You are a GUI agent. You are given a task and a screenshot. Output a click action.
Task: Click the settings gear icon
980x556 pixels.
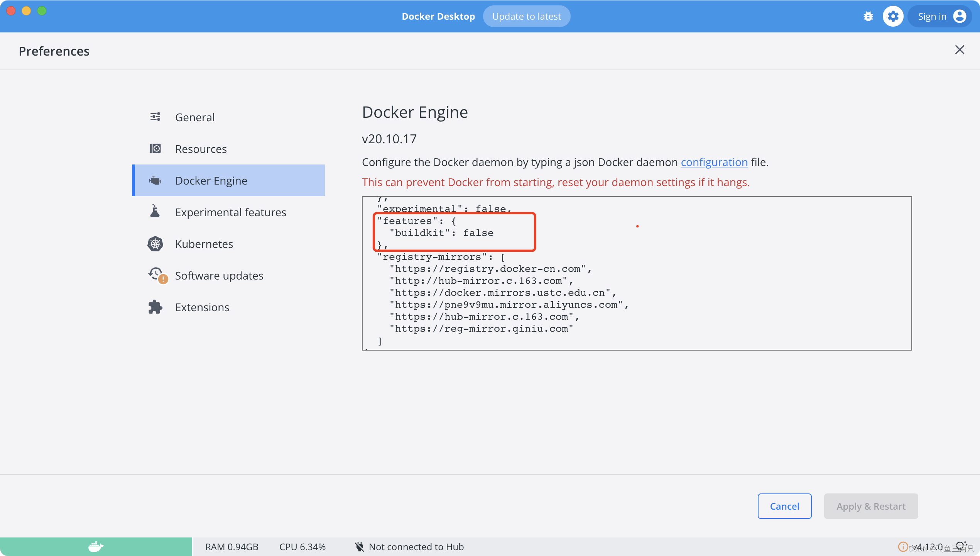click(x=893, y=16)
